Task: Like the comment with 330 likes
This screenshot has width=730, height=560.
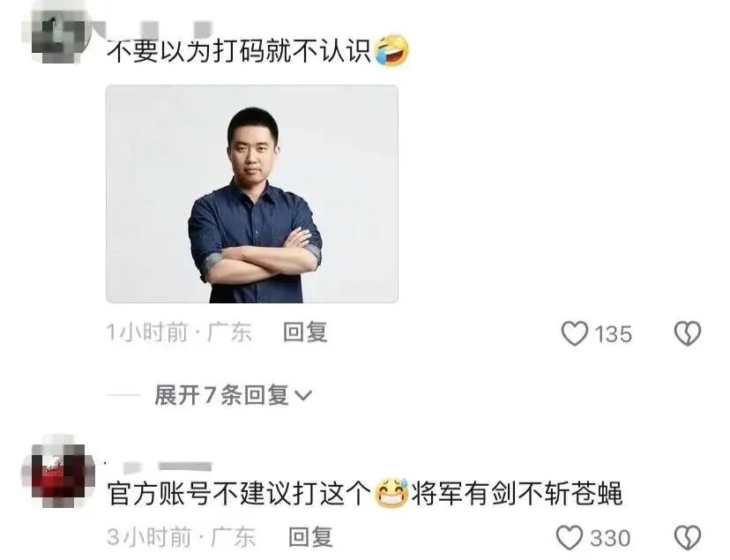Action: (x=570, y=538)
